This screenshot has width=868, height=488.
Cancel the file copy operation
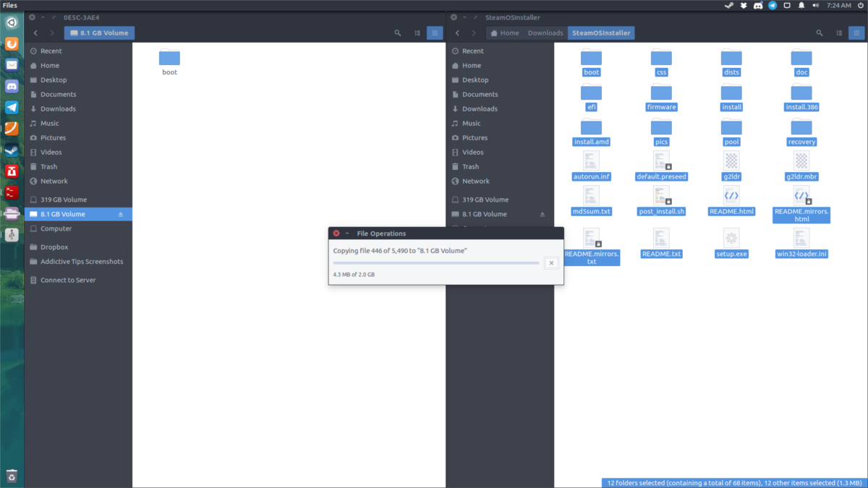point(551,263)
